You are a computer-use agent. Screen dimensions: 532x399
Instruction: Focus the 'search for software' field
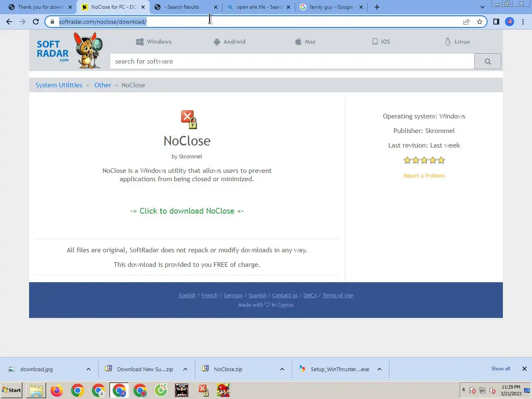(x=292, y=62)
